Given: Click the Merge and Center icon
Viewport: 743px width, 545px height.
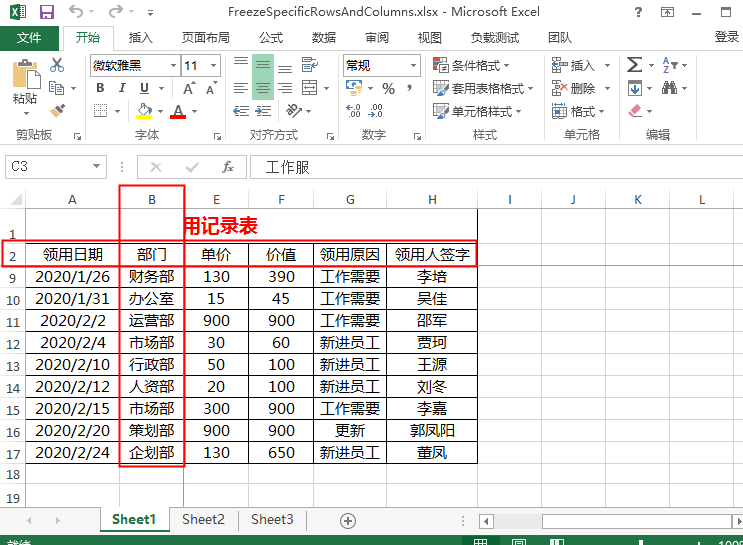Looking at the screenshot, I should pyautogui.click(x=310, y=88).
